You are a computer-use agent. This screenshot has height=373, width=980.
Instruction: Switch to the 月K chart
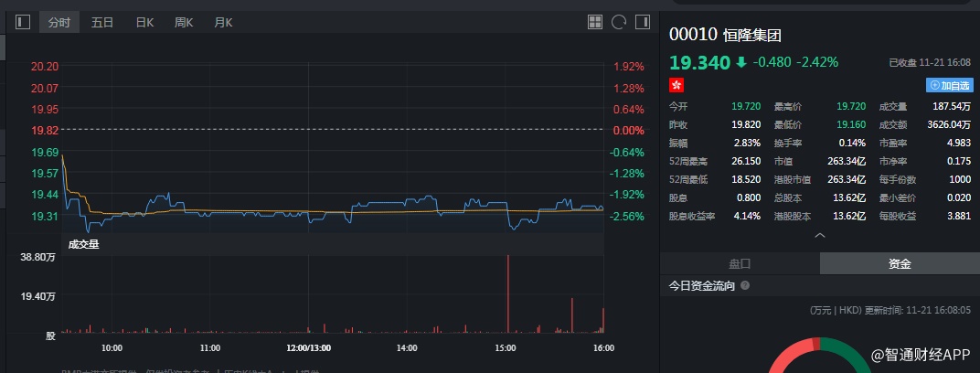(223, 22)
